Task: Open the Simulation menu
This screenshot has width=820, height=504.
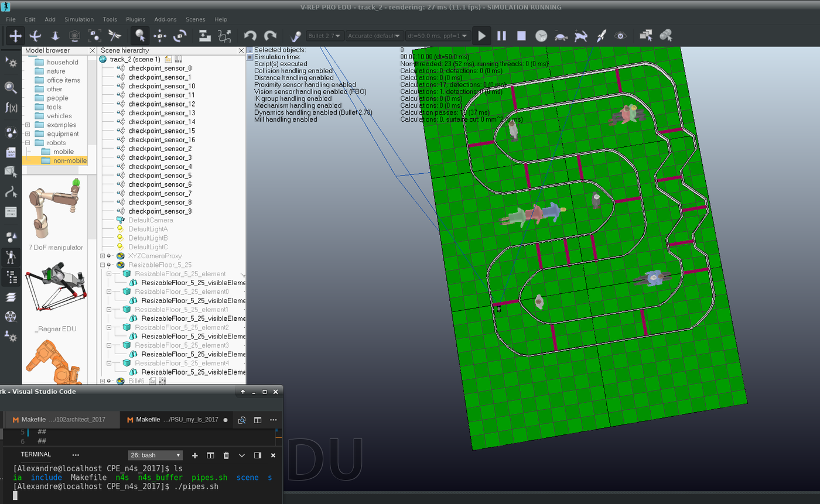Action: 79,19
